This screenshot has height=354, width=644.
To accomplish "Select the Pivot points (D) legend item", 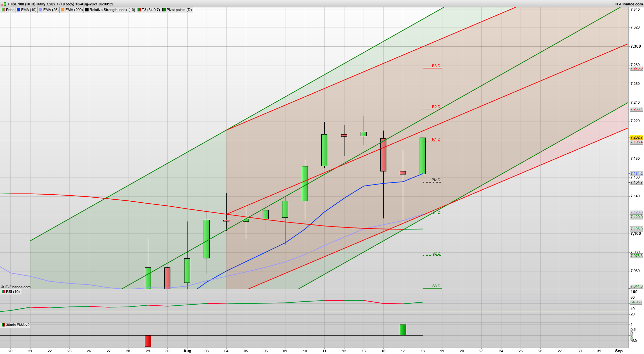I will pyautogui.click(x=177, y=10).
